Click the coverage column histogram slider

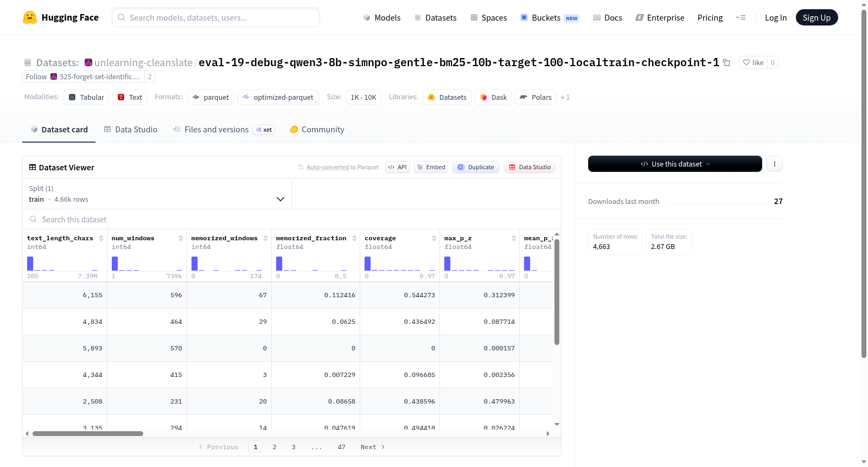pos(400,264)
